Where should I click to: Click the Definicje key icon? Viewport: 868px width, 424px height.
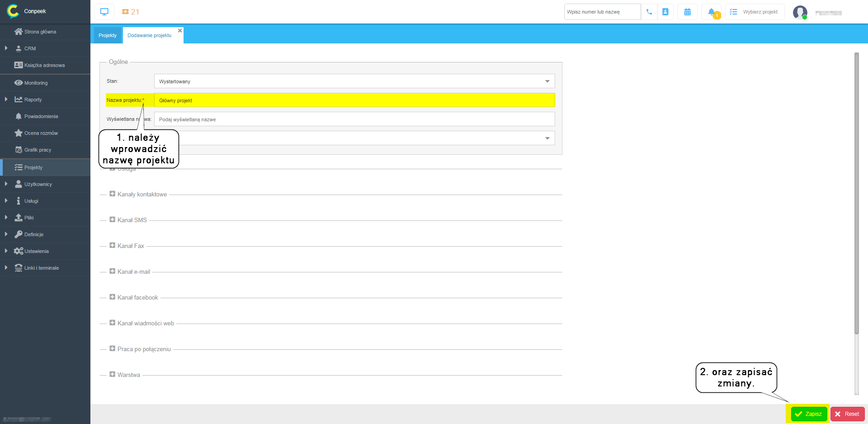tap(19, 234)
